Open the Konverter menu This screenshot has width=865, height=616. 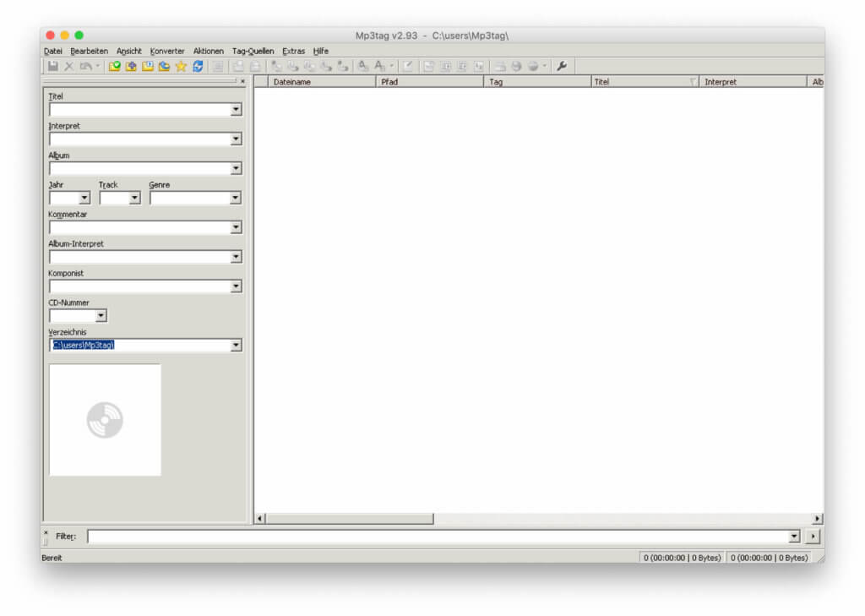pos(167,51)
